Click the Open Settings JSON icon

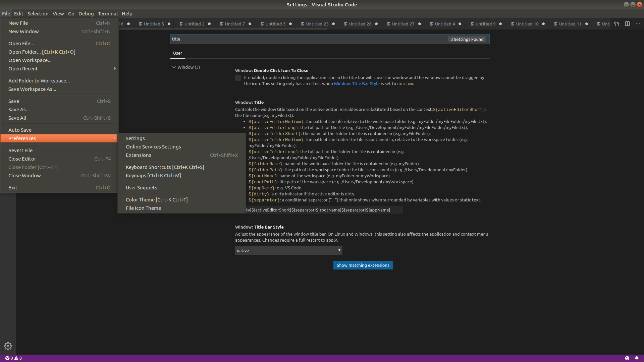coord(616,24)
